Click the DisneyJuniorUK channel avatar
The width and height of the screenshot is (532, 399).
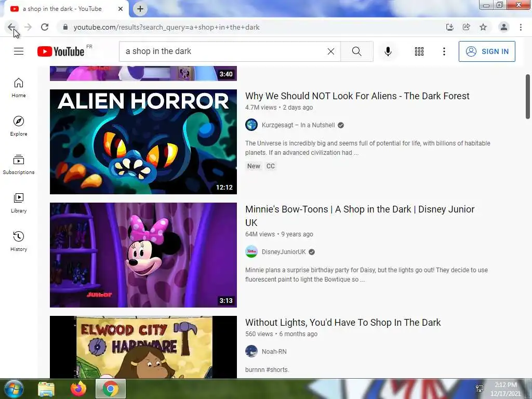(x=251, y=252)
